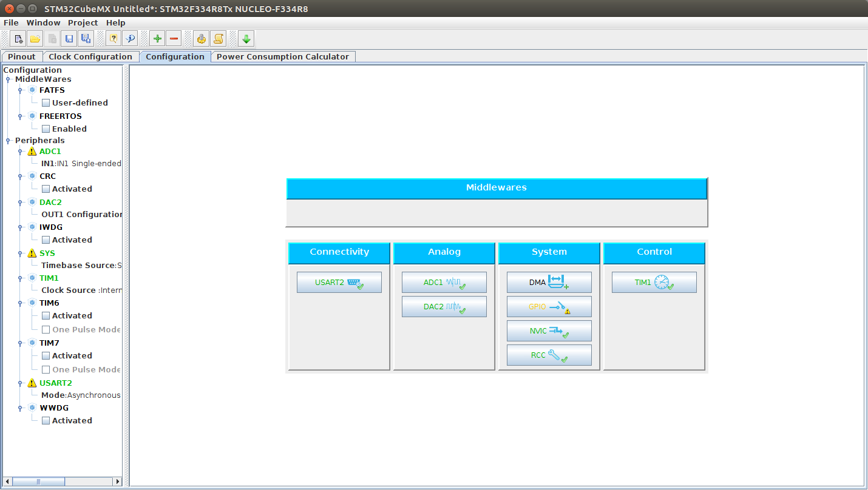Check the CRC Activated checkbox
This screenshot has width=868, height=490.
[x=46, y=189]
